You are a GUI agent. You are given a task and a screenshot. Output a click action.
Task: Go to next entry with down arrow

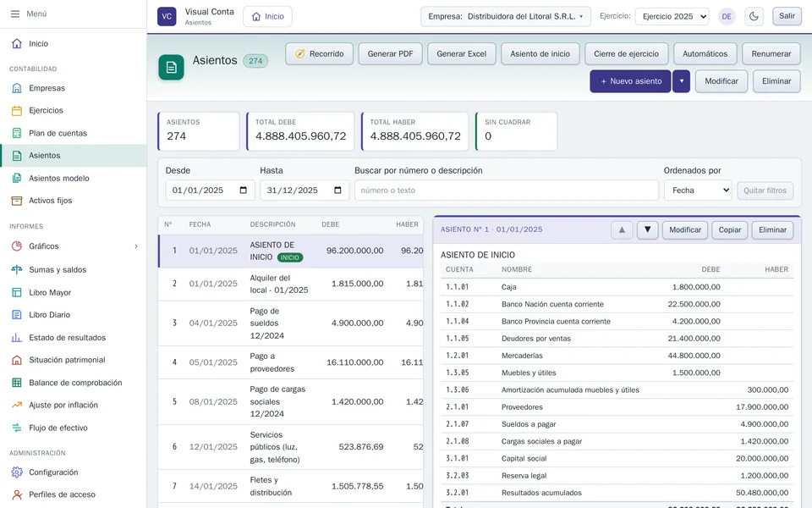(647, 229)
